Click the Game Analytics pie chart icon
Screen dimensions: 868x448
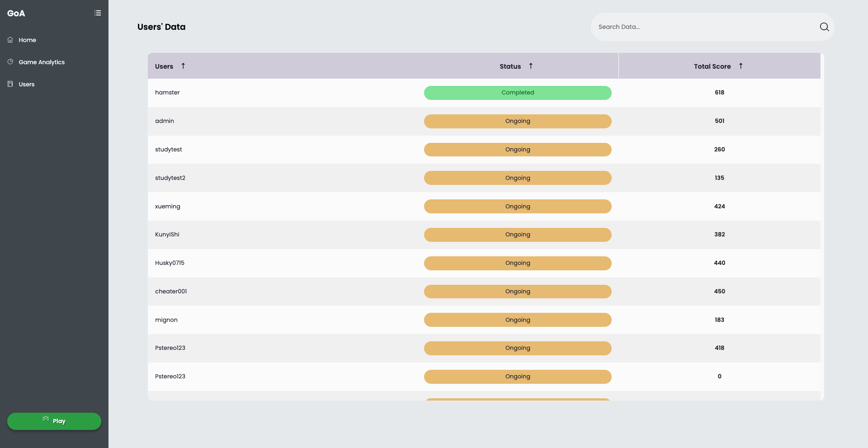(10, 62)
